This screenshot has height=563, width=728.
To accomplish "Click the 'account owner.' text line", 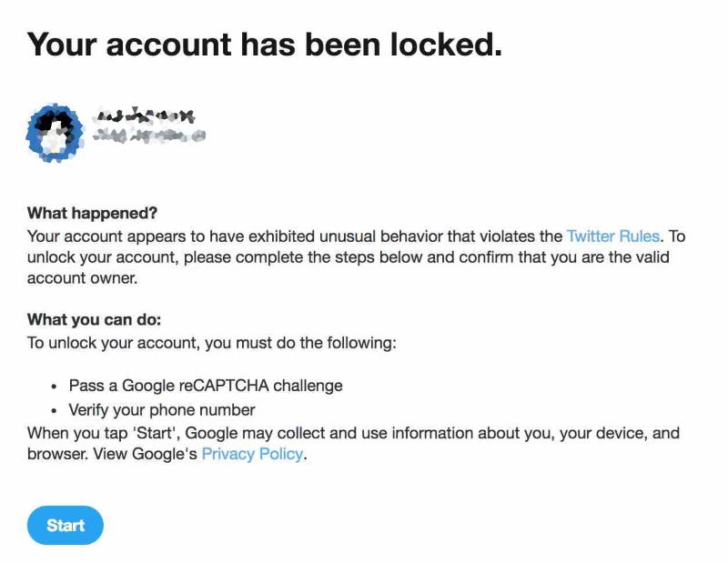I will tap(83, 278).
